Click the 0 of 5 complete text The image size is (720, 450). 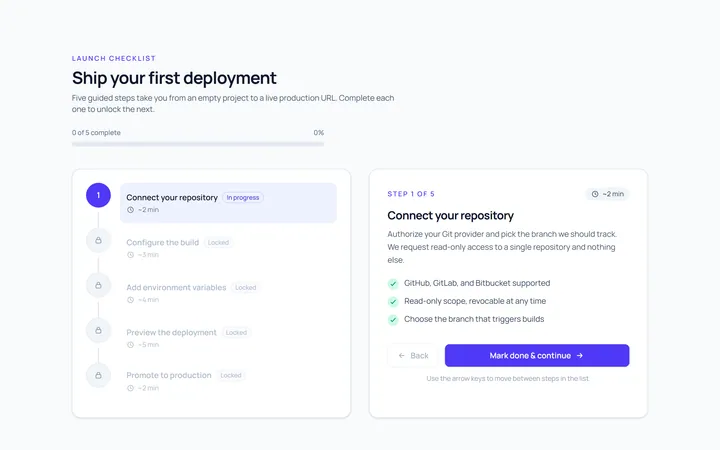96,133
